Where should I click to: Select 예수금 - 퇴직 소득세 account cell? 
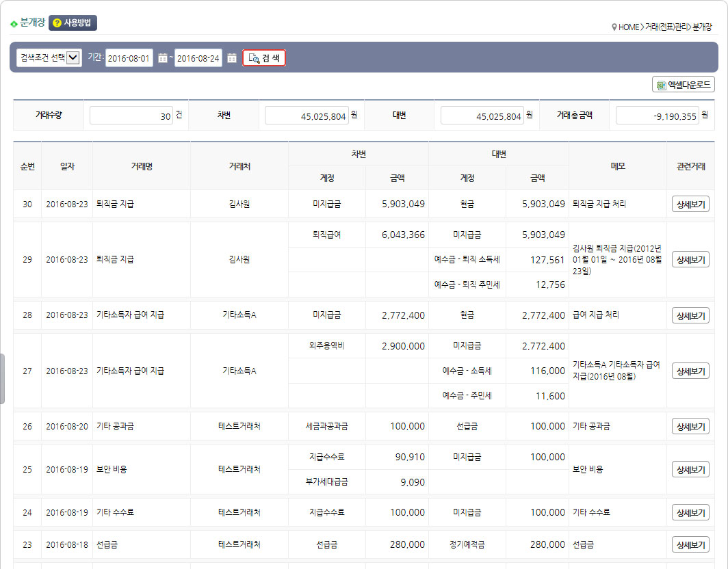[x=467, y=259]
